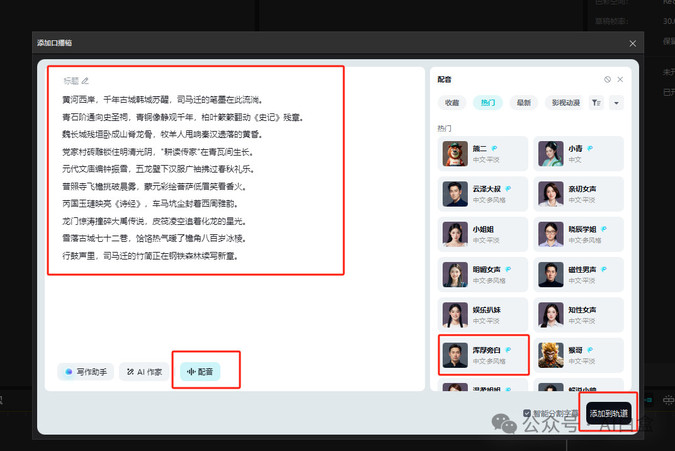Select the 浑厚旁白 narrator voice
The image size is (675, 451).
(456, 354)
